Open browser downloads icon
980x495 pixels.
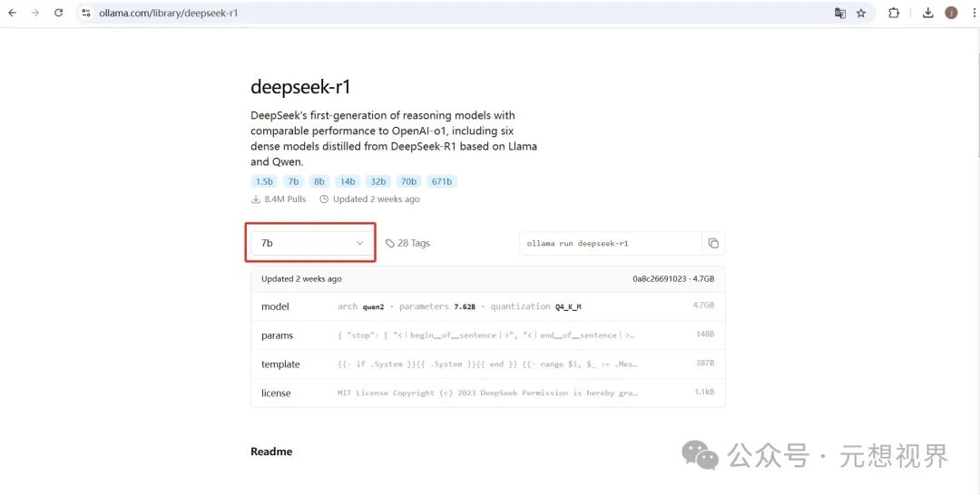[928, 13]
